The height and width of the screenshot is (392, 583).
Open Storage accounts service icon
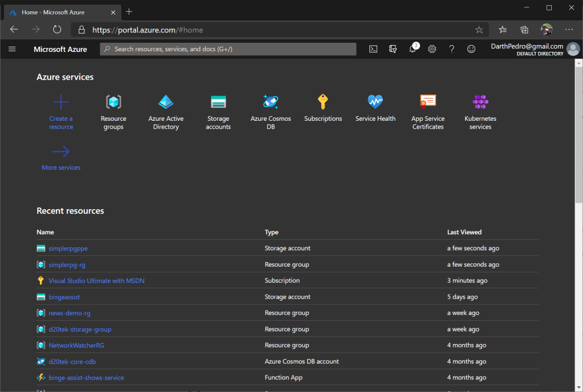click(x=218, y=103)
